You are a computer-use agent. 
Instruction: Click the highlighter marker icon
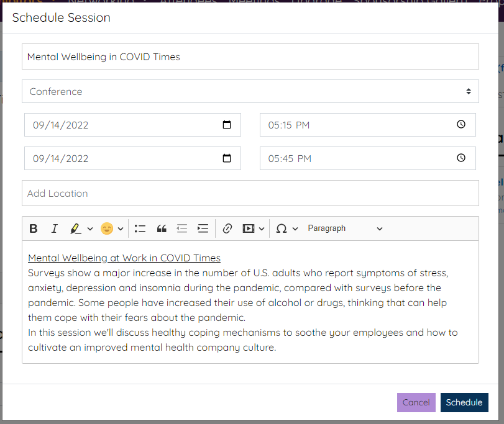coord(76,228)
